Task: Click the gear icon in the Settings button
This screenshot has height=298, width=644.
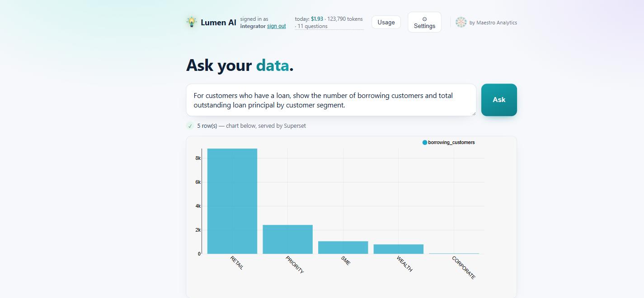Action: click(424, 19)
